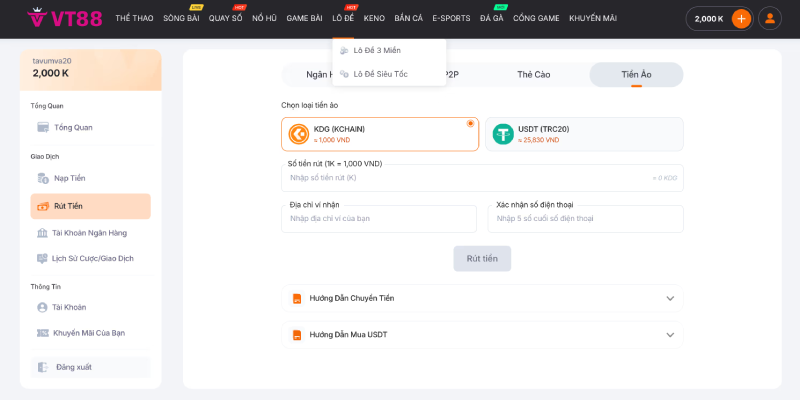800x400 pixels.
Task: Open the E-SPORTS menu
Action: 452,18
